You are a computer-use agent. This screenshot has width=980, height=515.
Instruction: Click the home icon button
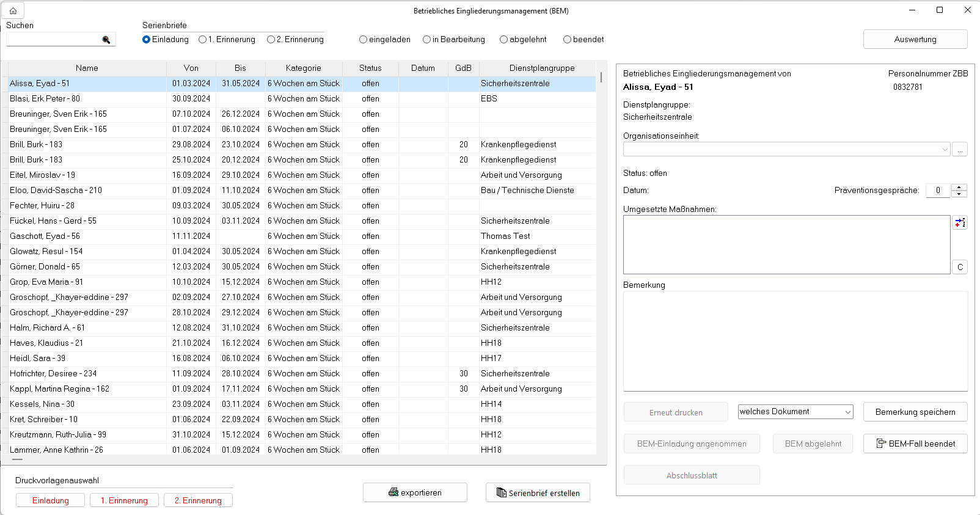[x=13, y=10]
